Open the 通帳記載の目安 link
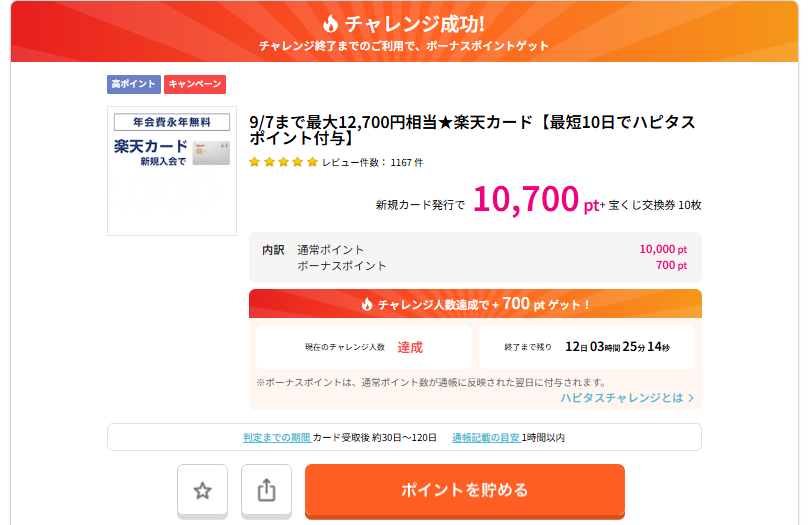809x525 pixels. coord(485,437)
